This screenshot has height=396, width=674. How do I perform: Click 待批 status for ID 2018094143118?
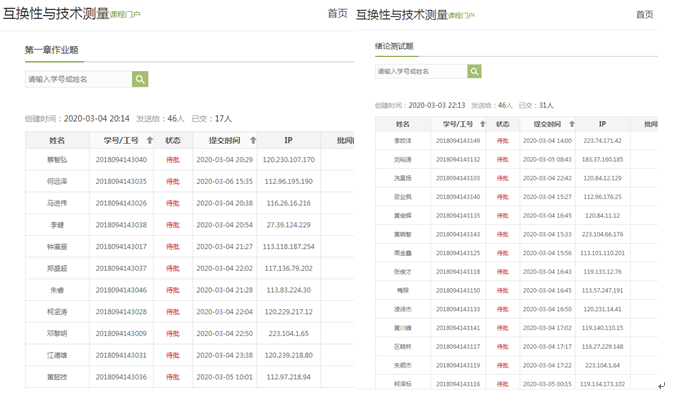502,272
